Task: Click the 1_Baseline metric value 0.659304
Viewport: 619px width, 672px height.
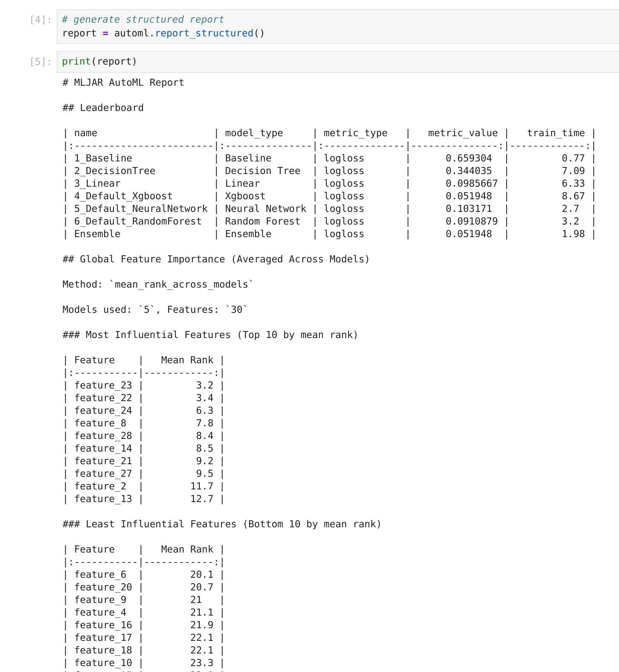Action: click(x=468, y=158)
